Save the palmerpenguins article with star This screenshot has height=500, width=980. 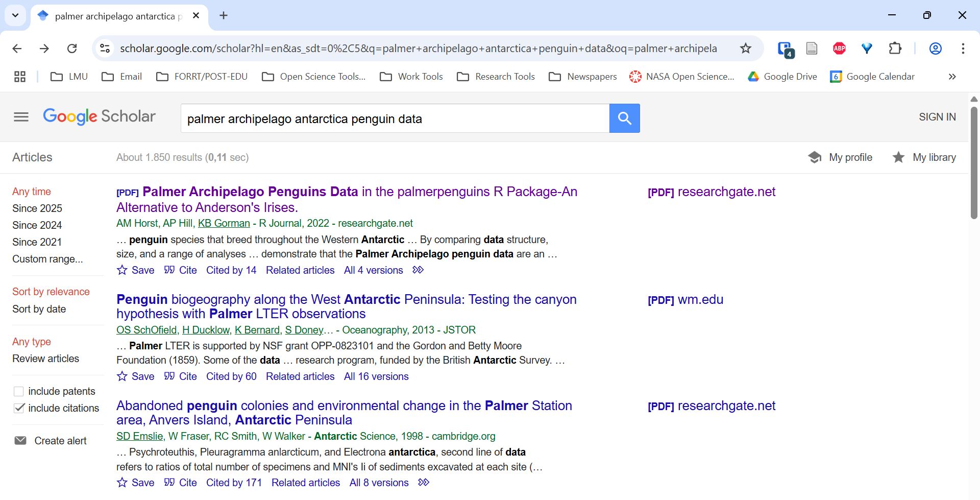coord(136,270)
